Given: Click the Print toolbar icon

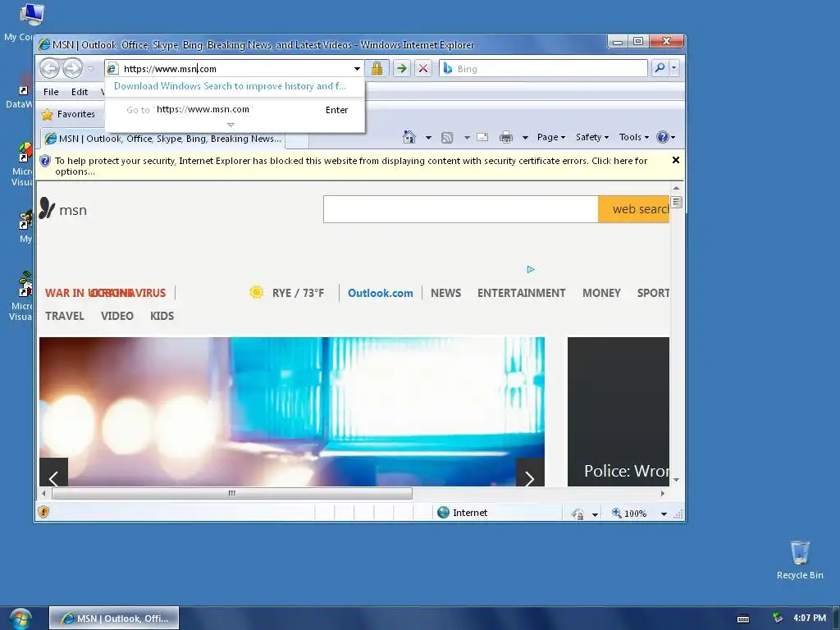Looking at the screenshot, I should click(x=505, y=138).
